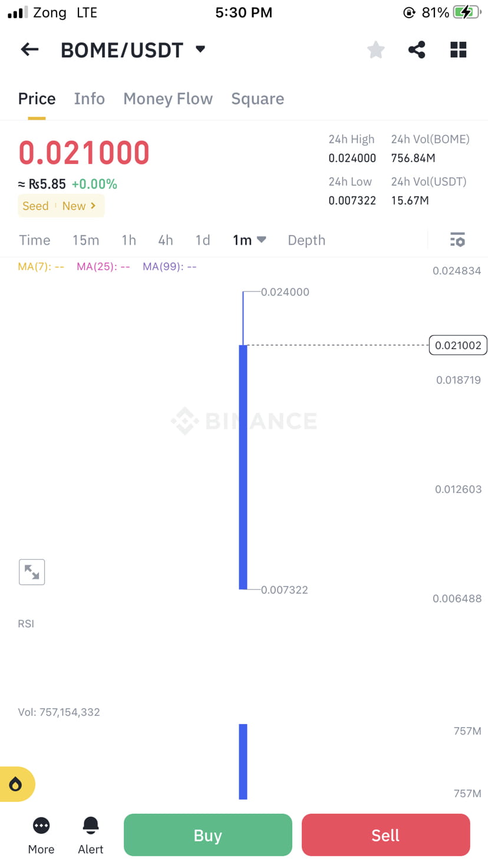Switch chart to Depth view
488x868 pixels.
(306, 240)
